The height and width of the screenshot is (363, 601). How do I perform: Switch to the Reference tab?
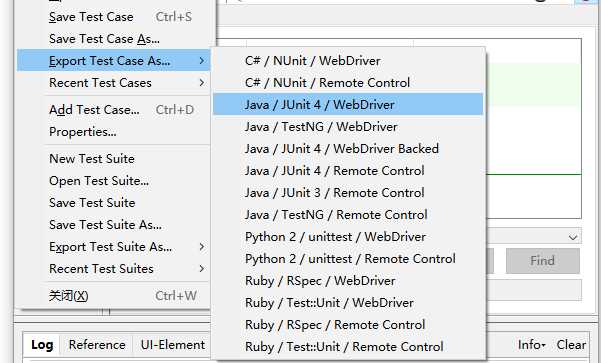97,345
